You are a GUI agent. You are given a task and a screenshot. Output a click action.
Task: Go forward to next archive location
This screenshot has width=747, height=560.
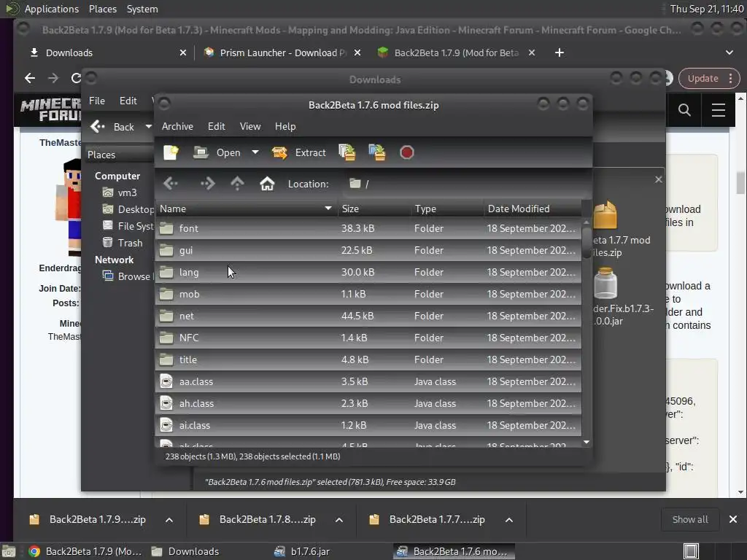click(207, 183)
